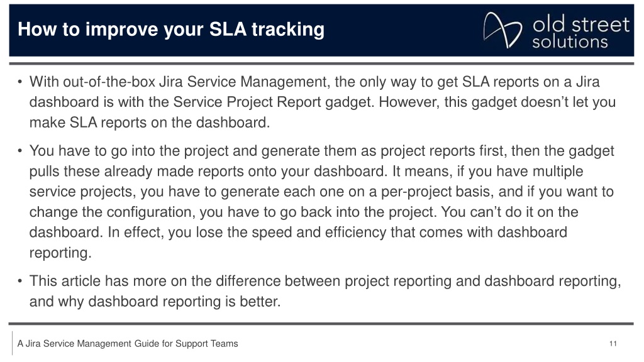Select the first bullet point marker
Viewport: 644px width, 362px height.
click(19, 82)
